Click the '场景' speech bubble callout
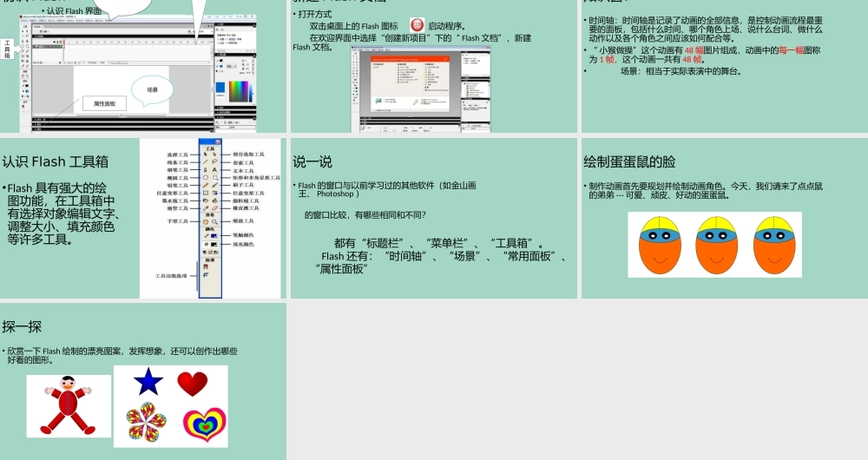 coord(152,89)
